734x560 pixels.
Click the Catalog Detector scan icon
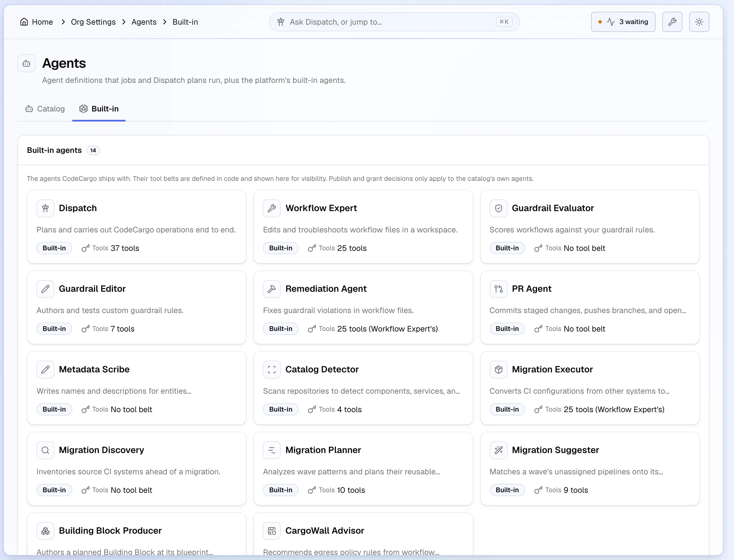pyautogui.click(x=272, y=370)
